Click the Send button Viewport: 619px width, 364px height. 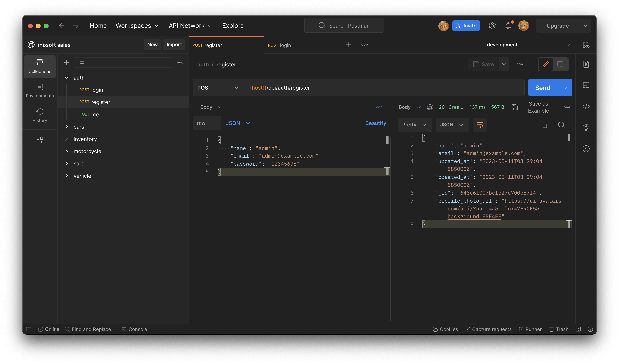[543, 88]
